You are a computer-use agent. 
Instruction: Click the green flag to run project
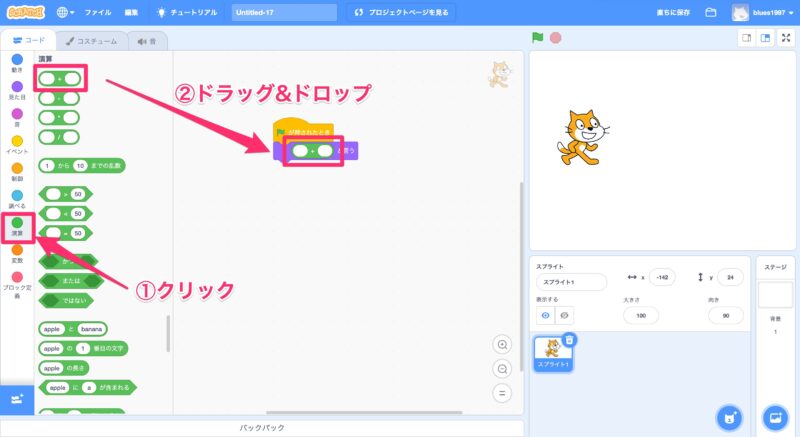tap(538, 38)
